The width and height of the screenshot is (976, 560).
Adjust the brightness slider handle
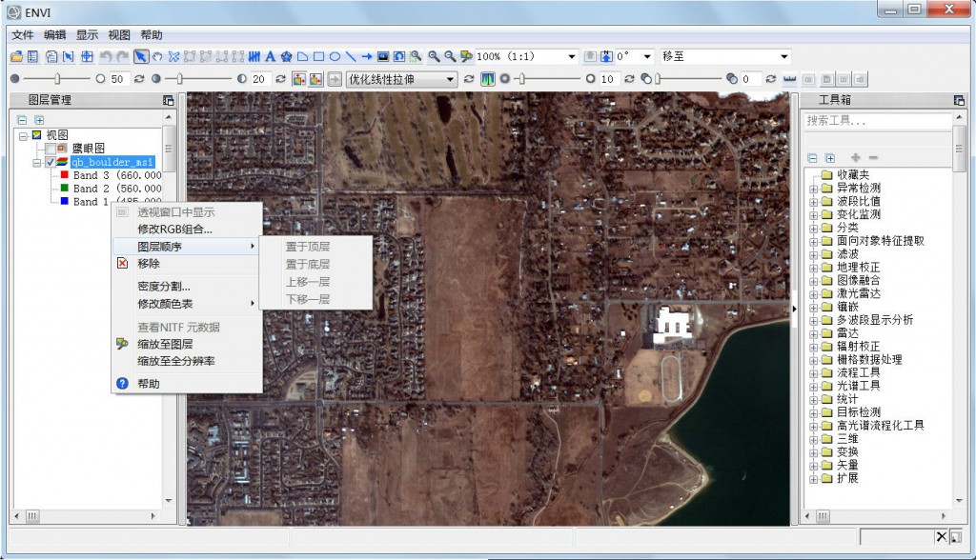pyautogui.click(x=57, y=79)
